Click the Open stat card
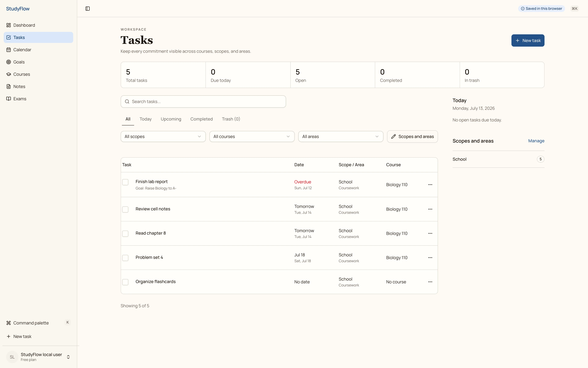 (x=333, y=75)
